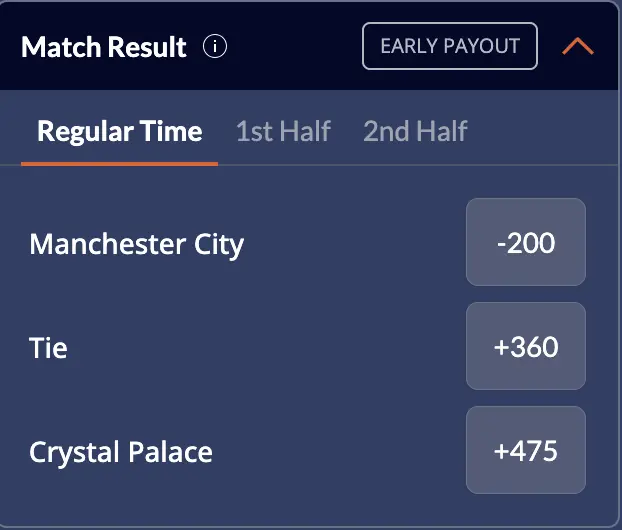The width and height of the screenshot is (622, 530).
Task: Open the 1st Half tab
Action: pos(283,131)
